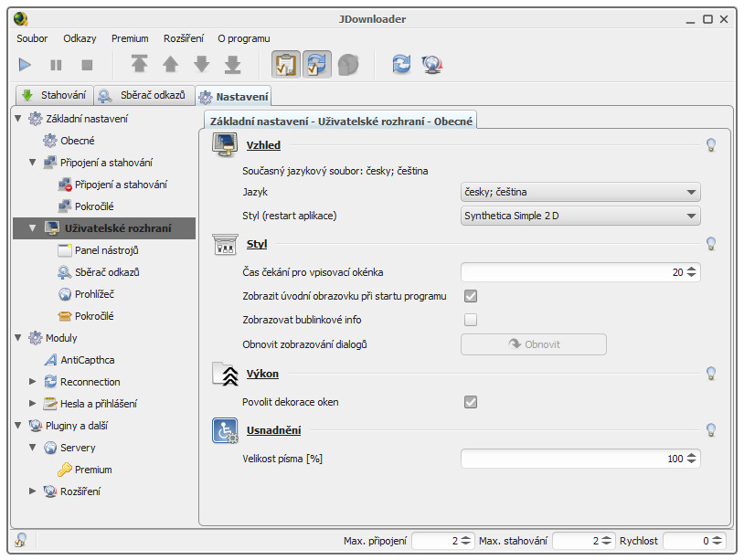Click the Styl section icon
Screen dimensions: 744x560
(x=225, y=244)
